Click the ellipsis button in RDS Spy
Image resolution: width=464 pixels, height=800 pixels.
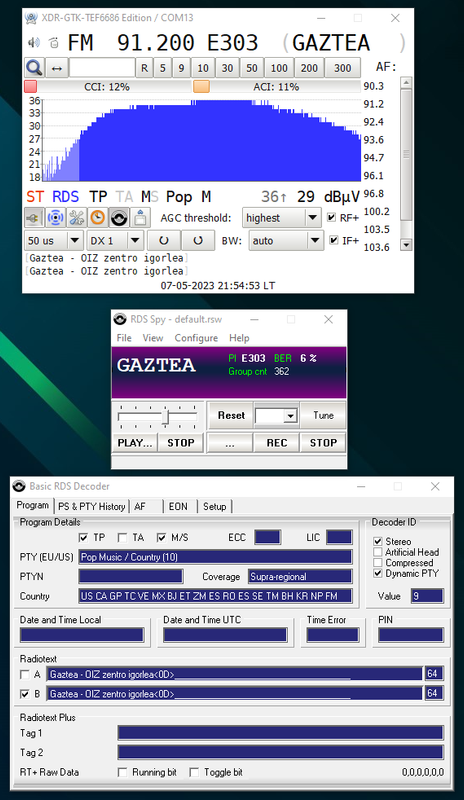pyautogui.click(x=230, y=443)
